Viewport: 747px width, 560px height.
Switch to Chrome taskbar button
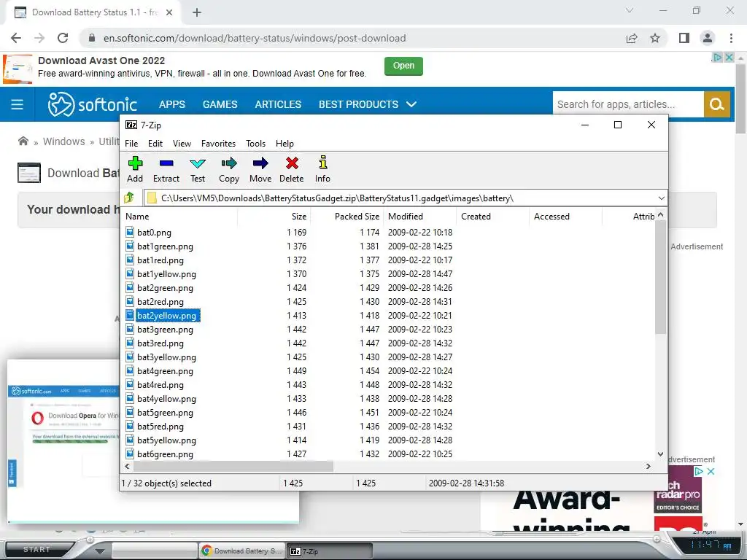click(242, 551)
